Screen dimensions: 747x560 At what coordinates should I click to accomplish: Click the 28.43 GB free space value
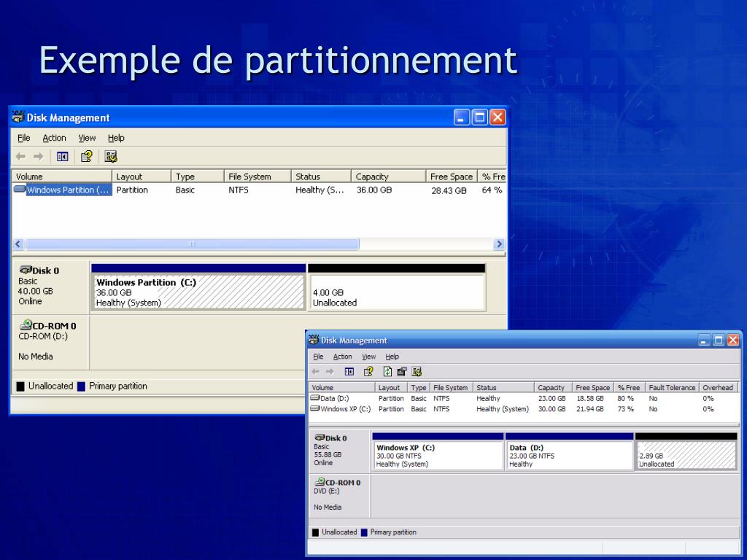point(449,190)
